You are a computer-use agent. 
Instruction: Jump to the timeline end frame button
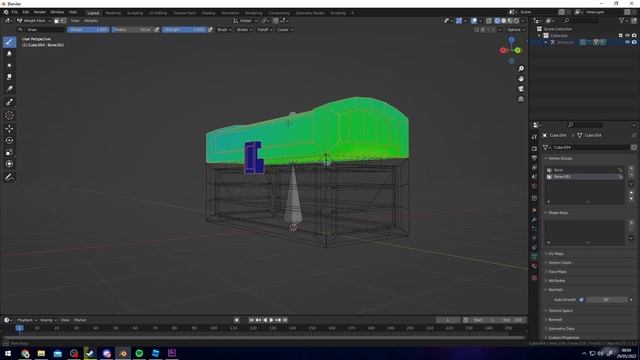pos(285,320)
